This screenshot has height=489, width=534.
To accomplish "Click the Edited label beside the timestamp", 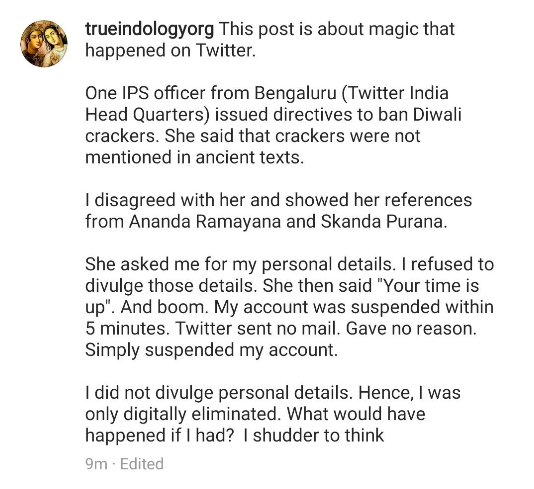I will [x=142, y=464].
